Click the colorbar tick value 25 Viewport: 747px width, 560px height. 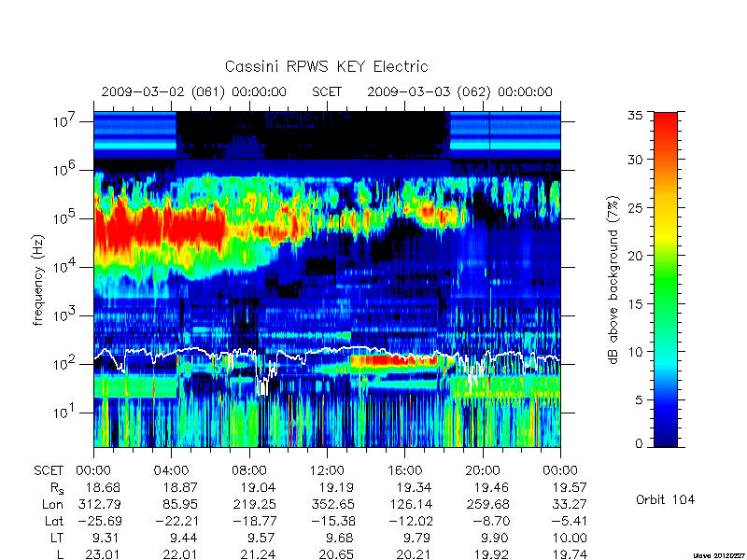point(635,207)
